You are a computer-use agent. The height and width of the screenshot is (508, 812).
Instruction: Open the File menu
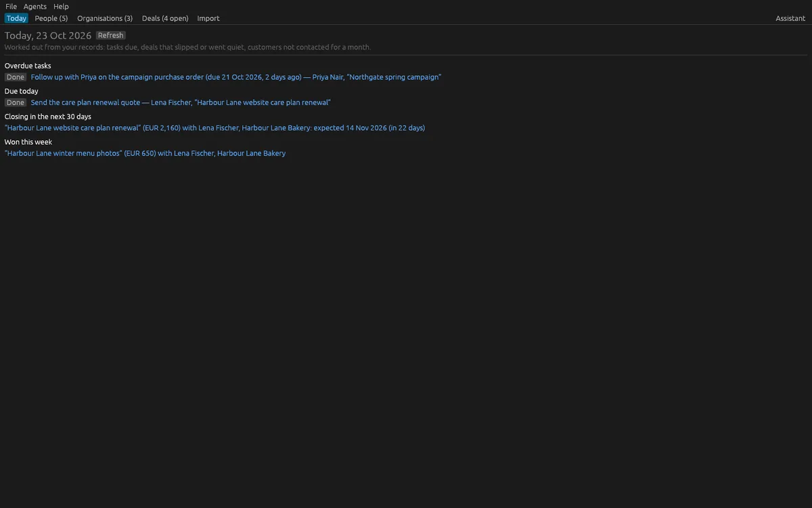[x=11, y=6]
